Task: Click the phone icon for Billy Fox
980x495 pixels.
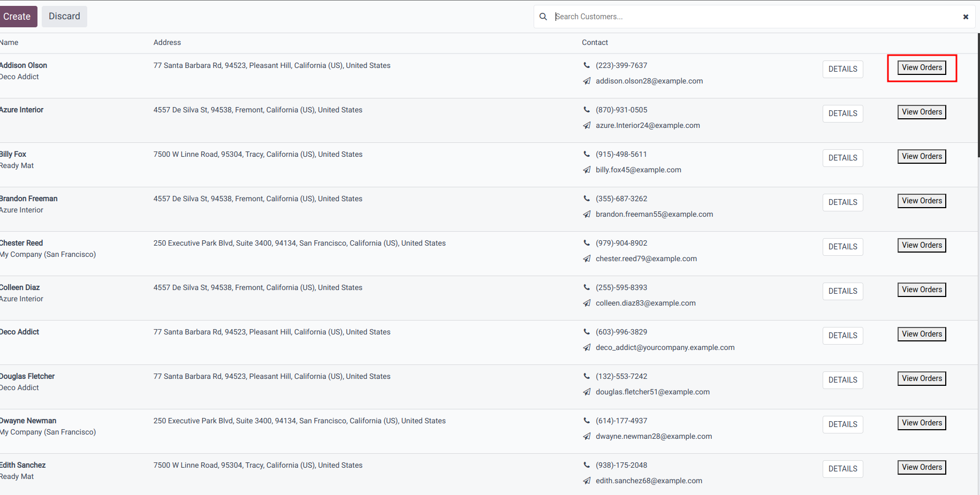Action: [587, 154]
